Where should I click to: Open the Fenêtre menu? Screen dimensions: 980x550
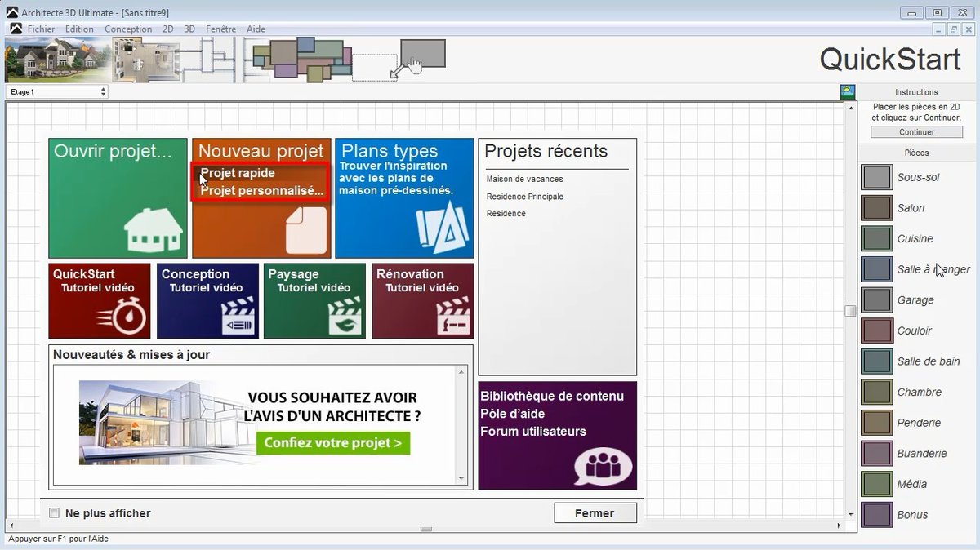pos(221,29)
